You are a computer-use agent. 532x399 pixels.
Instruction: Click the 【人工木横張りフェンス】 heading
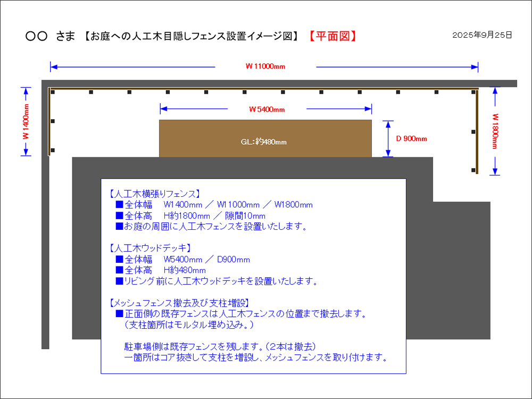coord(154,194)
